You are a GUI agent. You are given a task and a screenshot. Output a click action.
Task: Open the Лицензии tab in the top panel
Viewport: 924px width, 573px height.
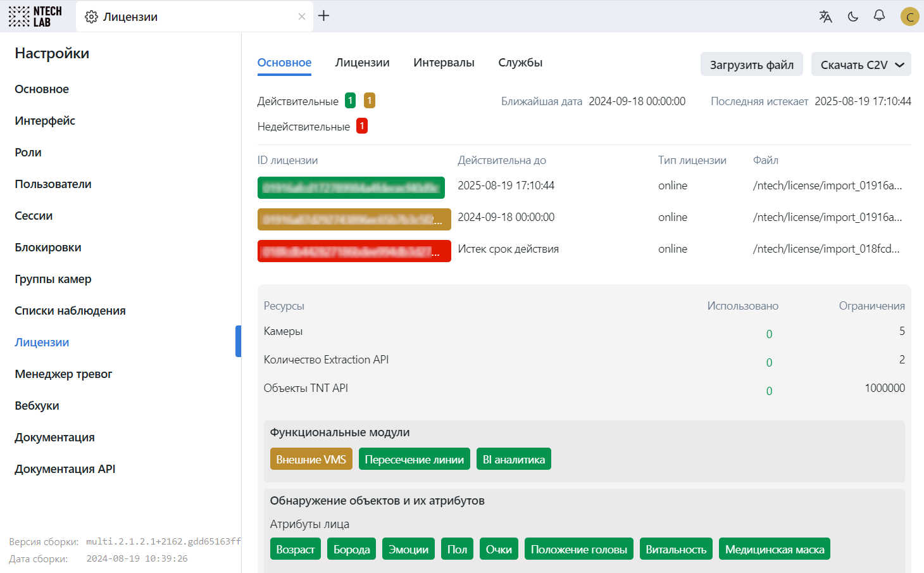point(362,63)
